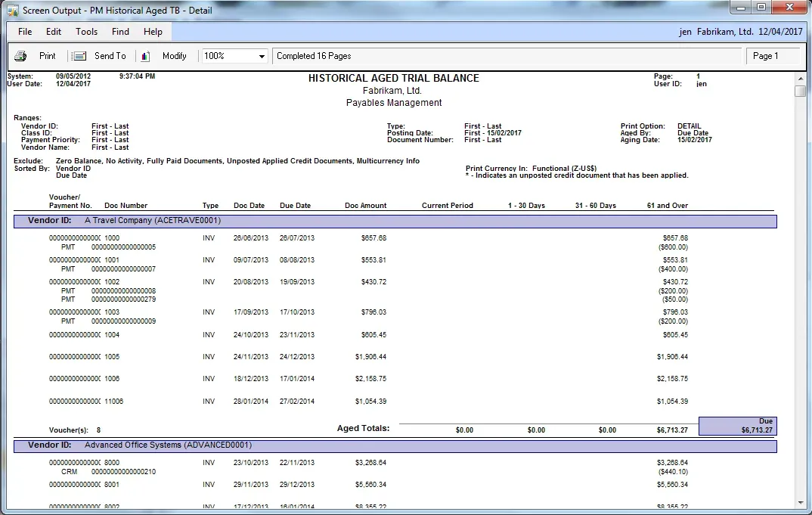Open the Tools menu
The width and height of the screenshot is (812, 515).
pyautogui.click(x=86, y=32)
